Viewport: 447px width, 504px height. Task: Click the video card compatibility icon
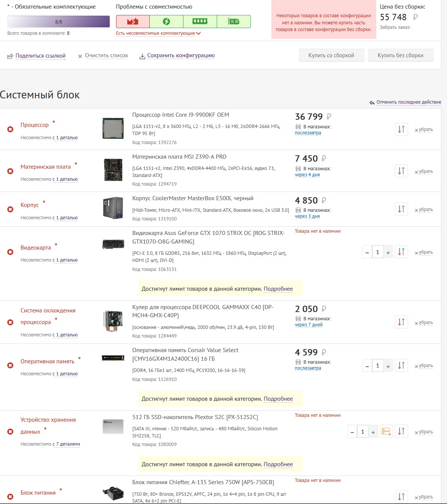(234, 22)
